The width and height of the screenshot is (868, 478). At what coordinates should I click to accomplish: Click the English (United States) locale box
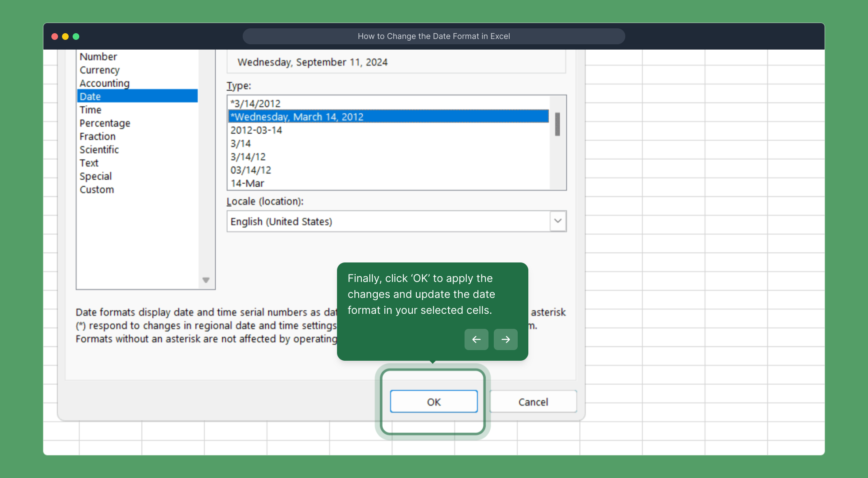388,221
